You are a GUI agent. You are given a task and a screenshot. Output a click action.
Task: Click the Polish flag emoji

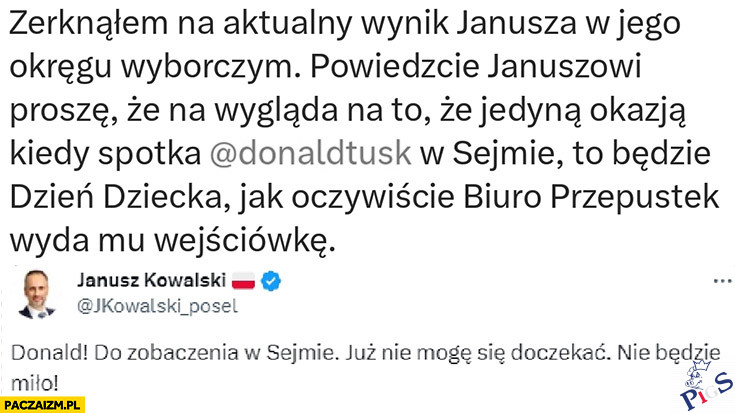(x=244, y=284)
